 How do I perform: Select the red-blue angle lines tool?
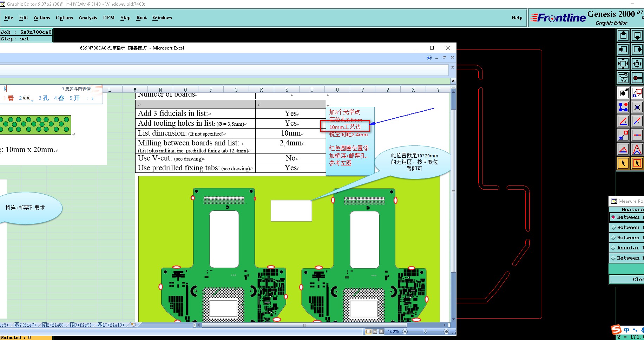click(623, 121)
